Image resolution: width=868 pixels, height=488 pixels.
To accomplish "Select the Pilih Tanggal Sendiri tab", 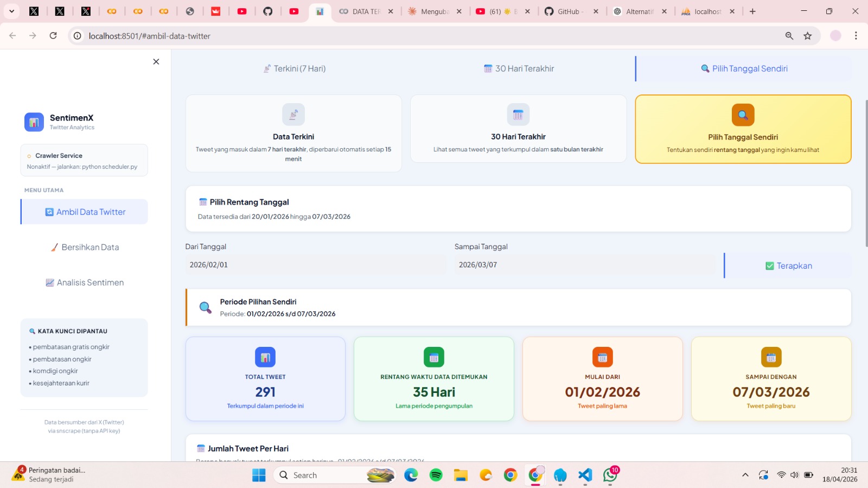I will pos(744,69).
